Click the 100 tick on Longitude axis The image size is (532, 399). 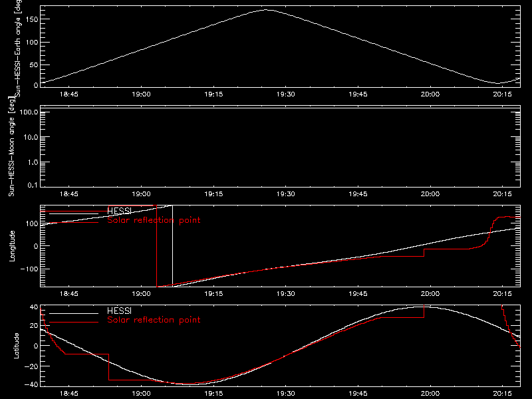tap(32, 223)
